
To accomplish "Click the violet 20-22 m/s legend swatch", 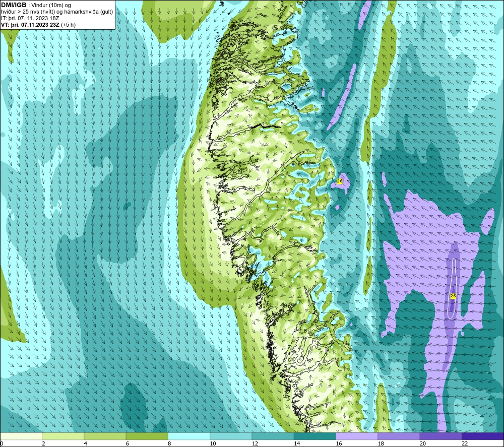I will tap(440, 436).
